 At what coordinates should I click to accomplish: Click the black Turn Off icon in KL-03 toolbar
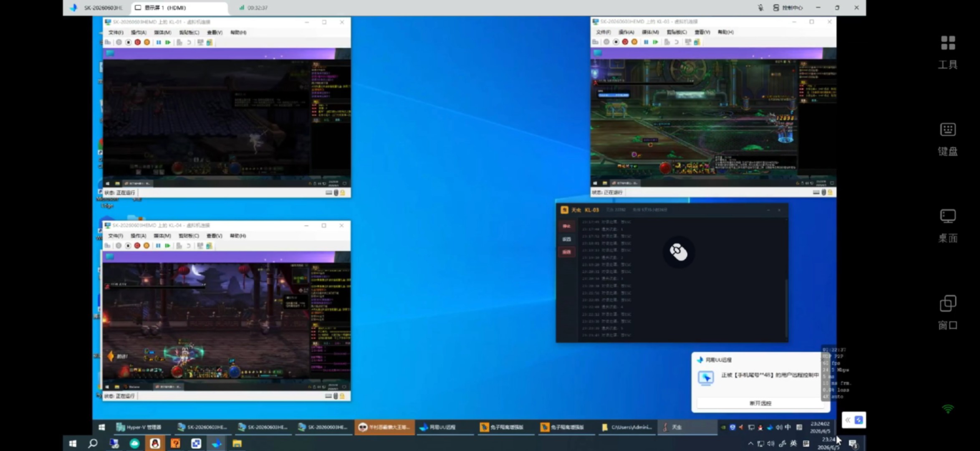click(616, 42)
